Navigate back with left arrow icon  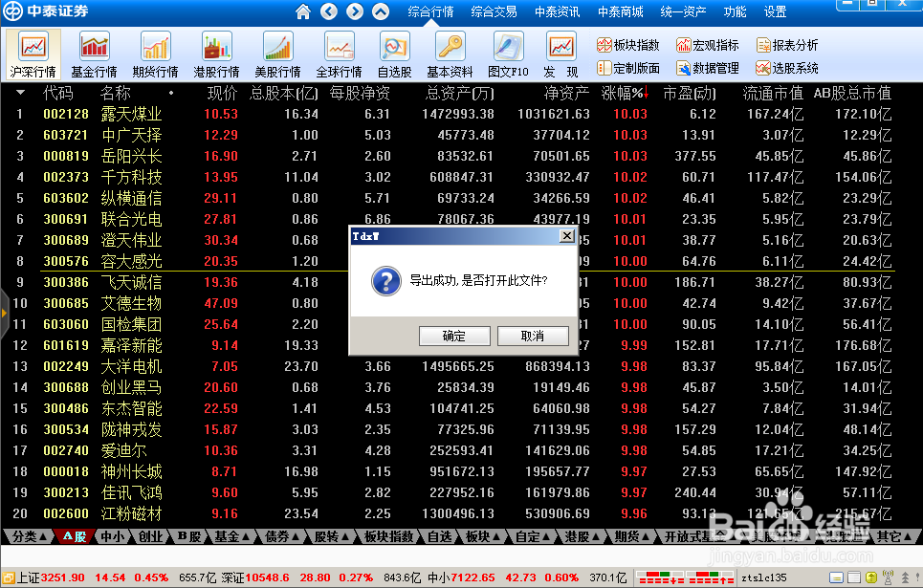click(329, 11)
